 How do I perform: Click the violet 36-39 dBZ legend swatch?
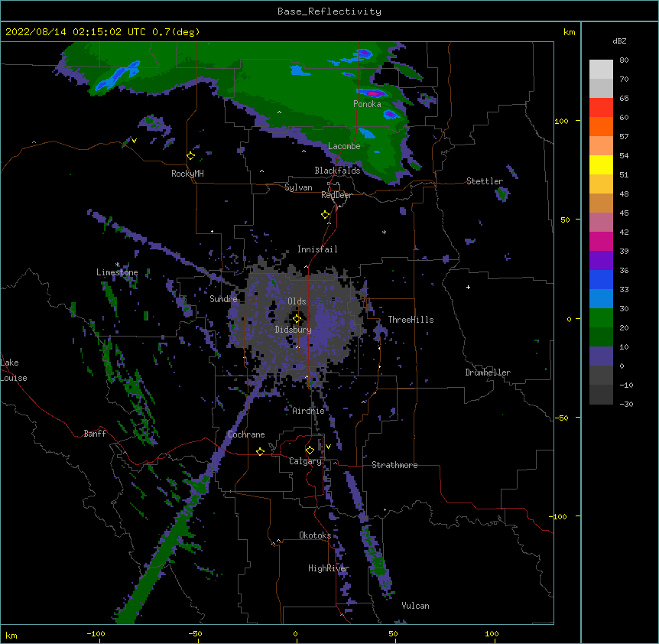point(601,261)
